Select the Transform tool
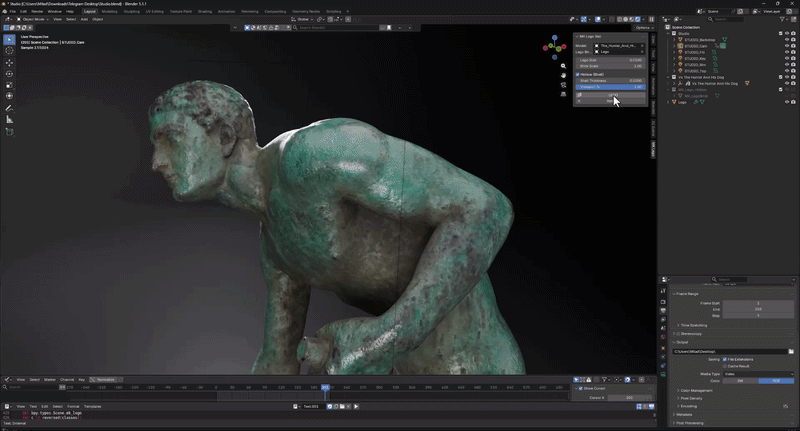The image size is (800, 431). [9, 96]
